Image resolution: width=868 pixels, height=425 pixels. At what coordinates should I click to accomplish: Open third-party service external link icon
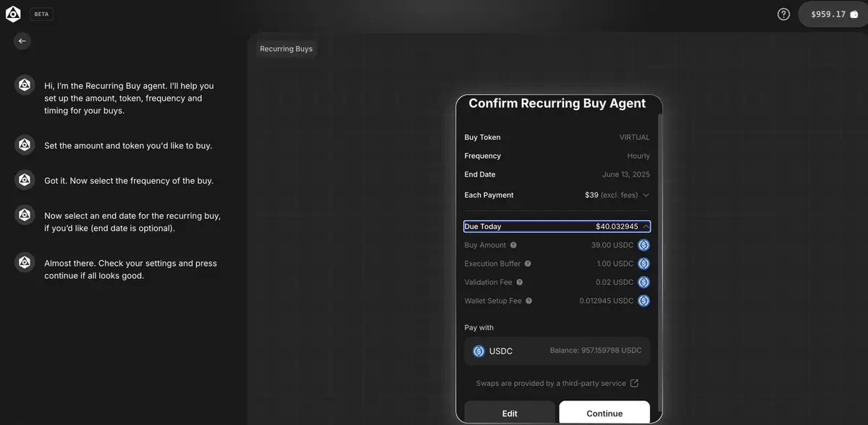pos(634,383)
